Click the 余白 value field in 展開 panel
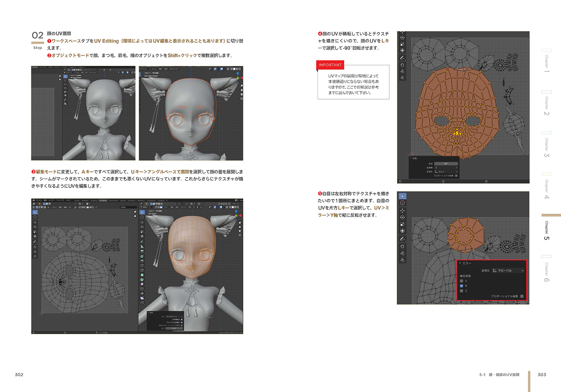The height and width of the screenshot is (392, 561). pyautogui.click(x=174, y=328)
